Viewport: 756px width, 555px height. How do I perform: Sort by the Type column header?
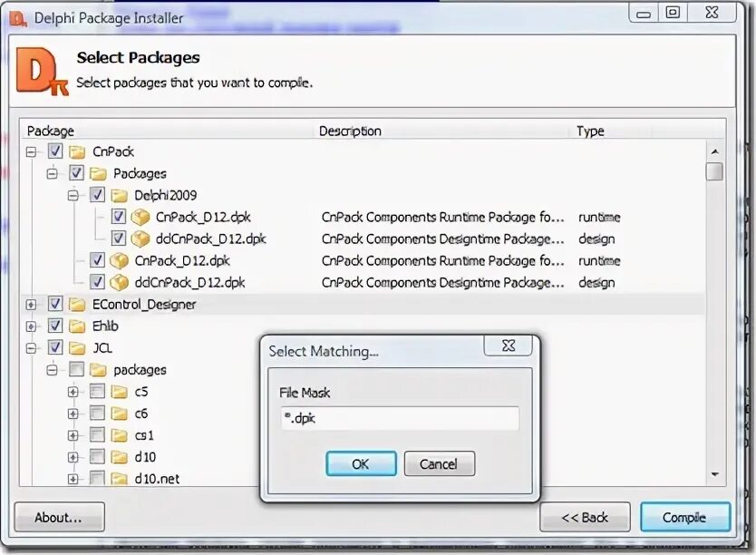(x=611, y=131)
